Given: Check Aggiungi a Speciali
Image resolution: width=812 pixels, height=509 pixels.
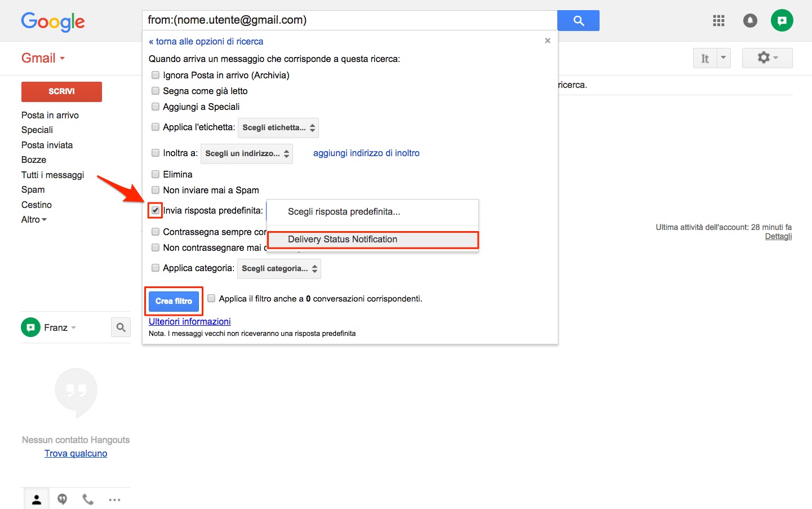Looking at the screenshot, I should point(156,107).
